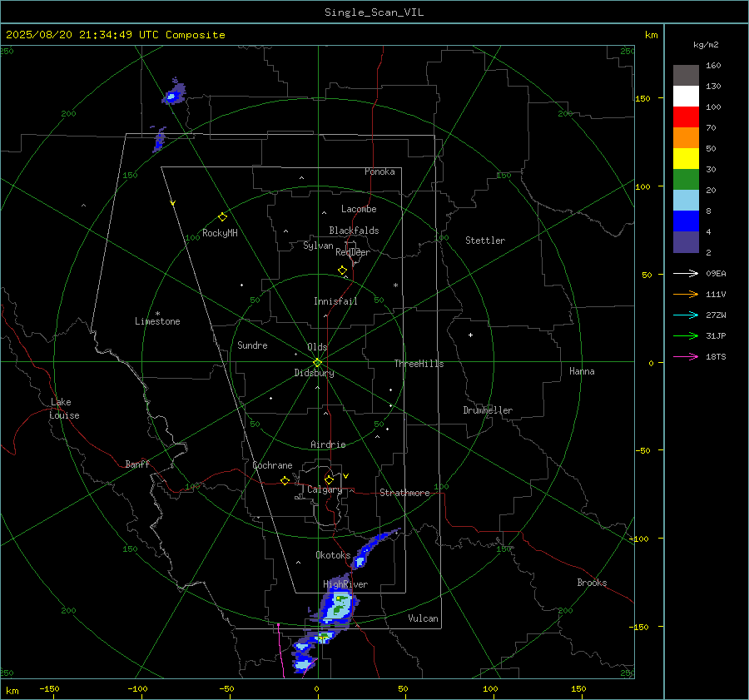Click the 2025/08/20 UTC Composite timestamp
Image resolution: width=749 pixels, height=700 pixels.
[x=115, y=35]
